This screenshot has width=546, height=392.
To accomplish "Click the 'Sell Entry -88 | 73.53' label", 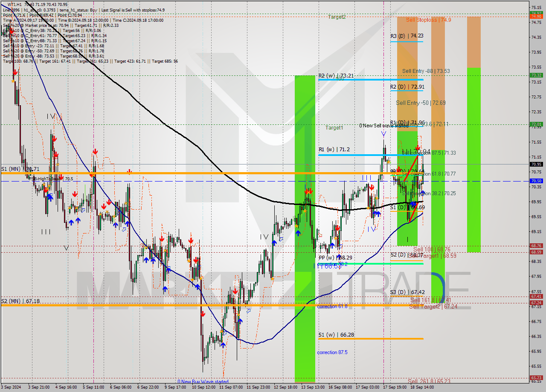I will coord(426,71).
